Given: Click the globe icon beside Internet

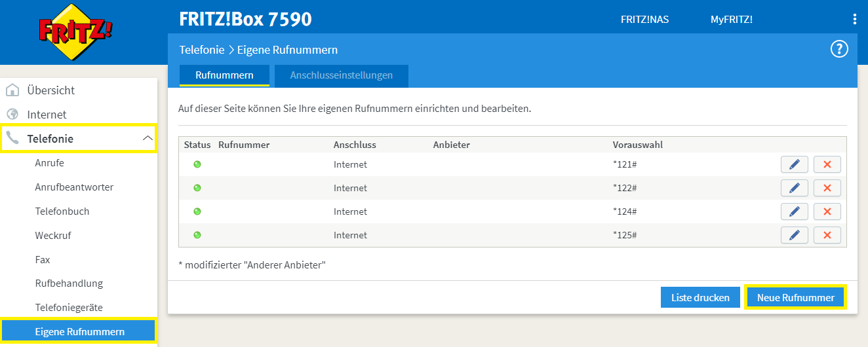Looking at the screenshot, I should point(12,114).
